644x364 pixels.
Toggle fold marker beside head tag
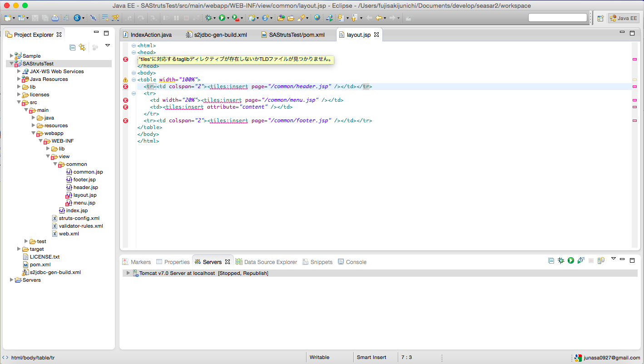point(133,52)
